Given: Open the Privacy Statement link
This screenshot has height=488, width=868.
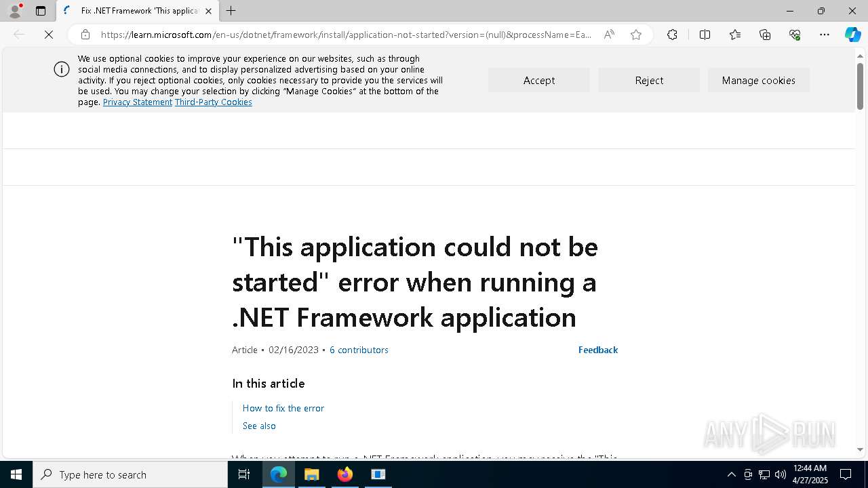Looking at the screenshot, I should (x=138, y=102).
